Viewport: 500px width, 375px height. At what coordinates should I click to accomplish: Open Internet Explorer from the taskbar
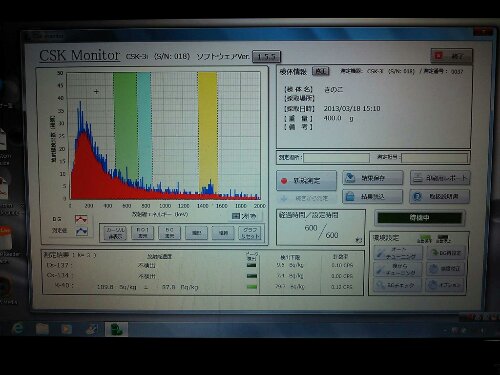(18, 329)
